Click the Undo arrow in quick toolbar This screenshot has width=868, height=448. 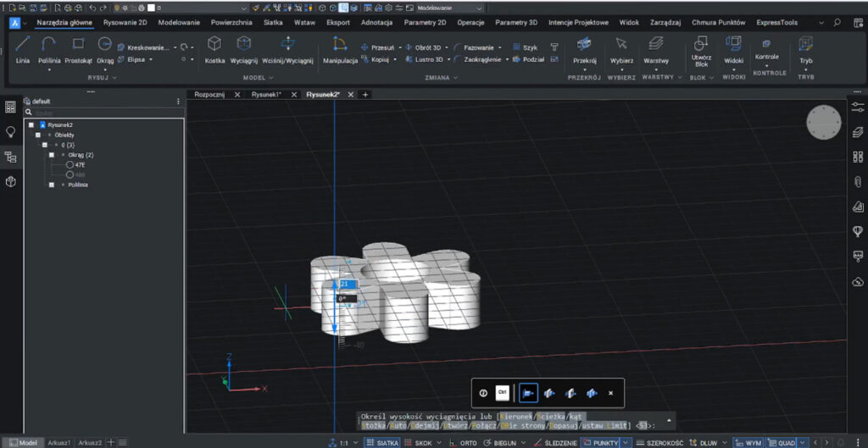[93, 8]
